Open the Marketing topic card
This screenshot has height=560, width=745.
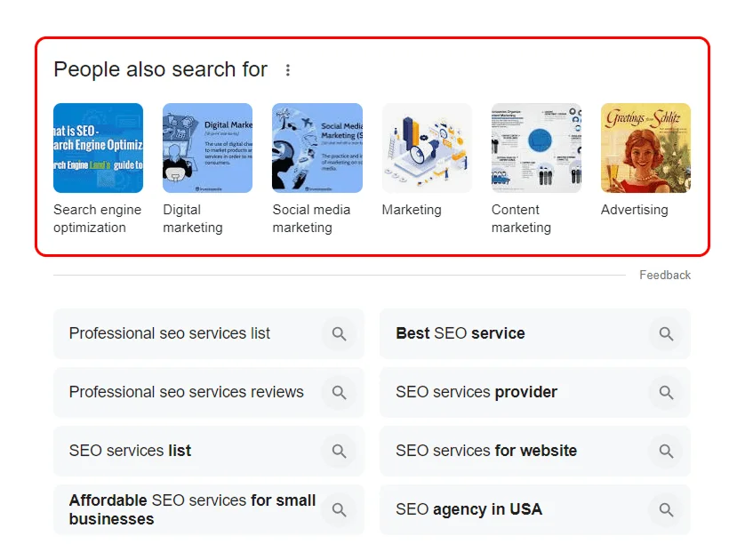(x=426, y=148)
